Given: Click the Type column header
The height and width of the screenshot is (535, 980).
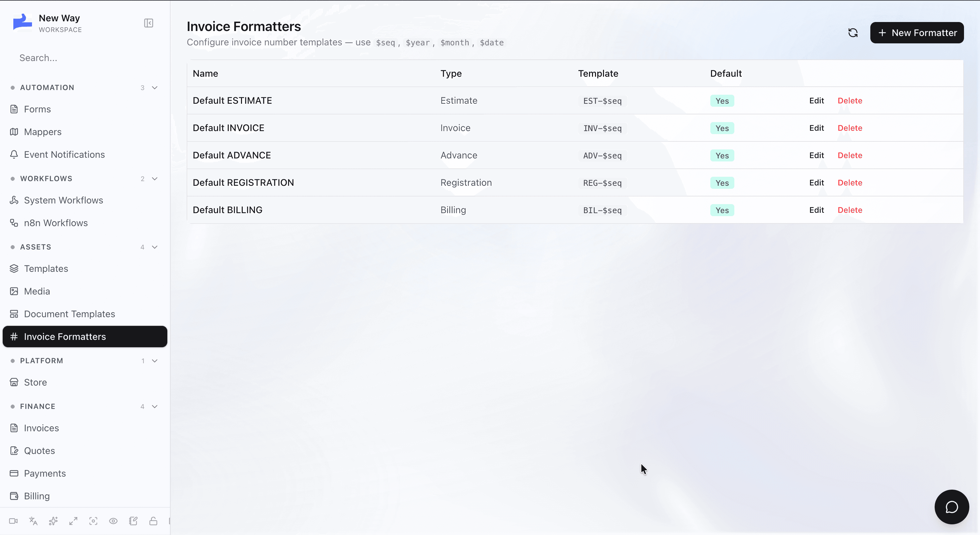Looking at the screenshot, I should coord(451,73).
